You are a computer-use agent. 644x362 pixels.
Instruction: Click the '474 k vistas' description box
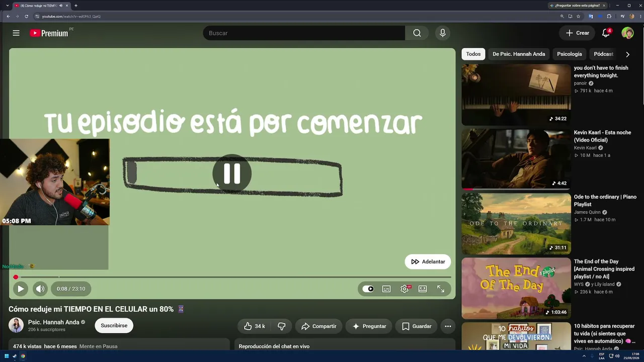pyautogui.click(x=119, y=345)
